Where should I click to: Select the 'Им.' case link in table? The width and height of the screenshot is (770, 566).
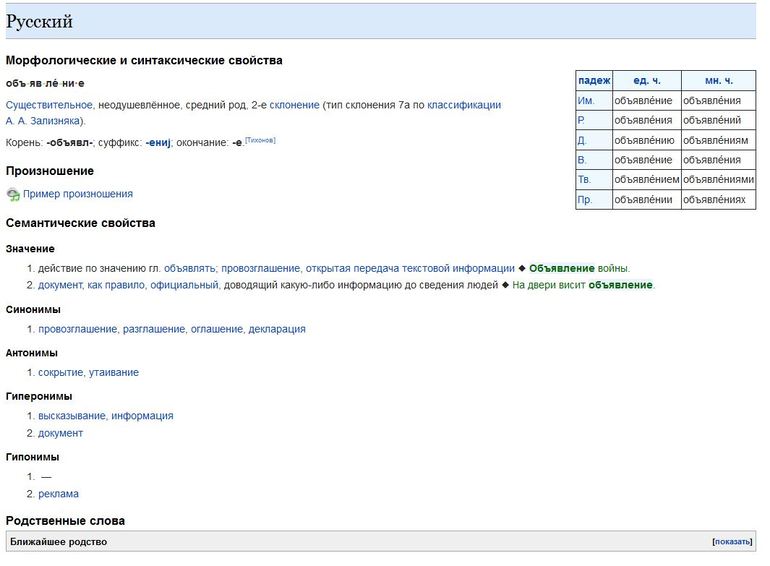(x=586, y=100)
